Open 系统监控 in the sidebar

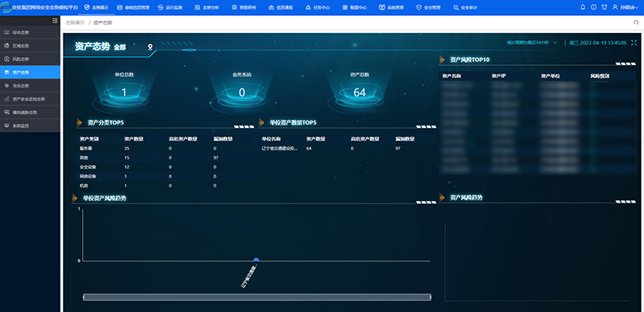pyautogui.click(x=30, y=125)
